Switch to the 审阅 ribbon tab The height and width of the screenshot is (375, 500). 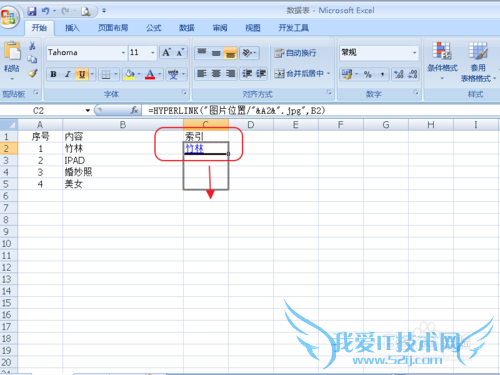coord(220,28)
